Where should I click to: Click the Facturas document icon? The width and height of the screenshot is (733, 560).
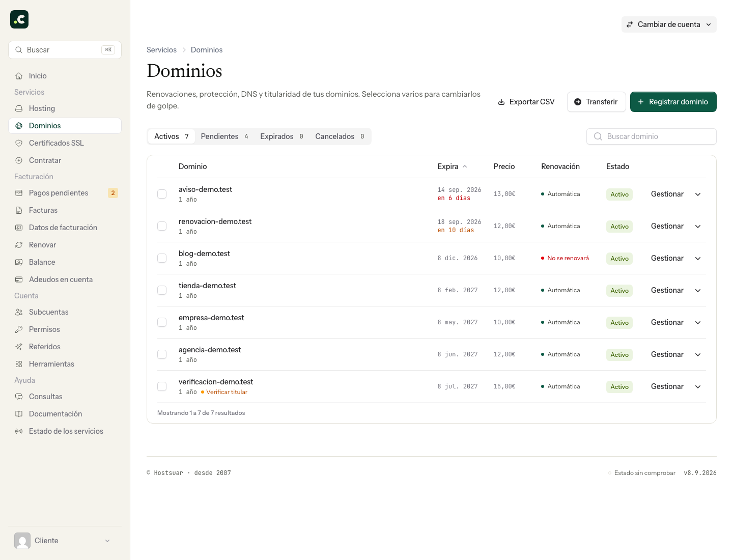coord(19,210)
